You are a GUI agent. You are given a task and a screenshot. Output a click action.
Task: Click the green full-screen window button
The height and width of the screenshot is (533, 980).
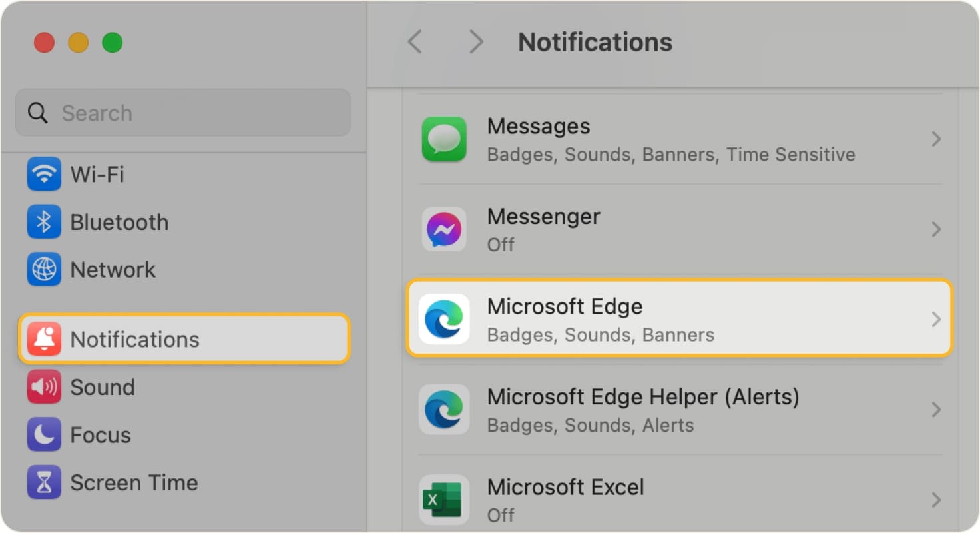[x=112, y=43]
